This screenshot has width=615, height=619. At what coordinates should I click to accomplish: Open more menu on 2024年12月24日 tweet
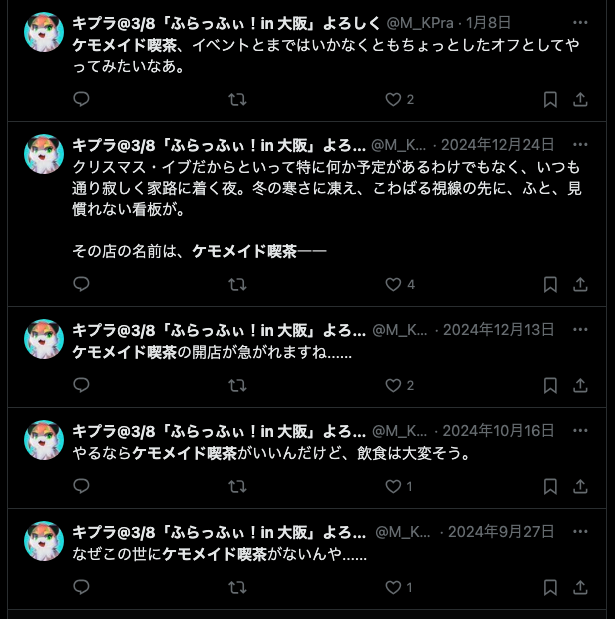click(580, 144)
